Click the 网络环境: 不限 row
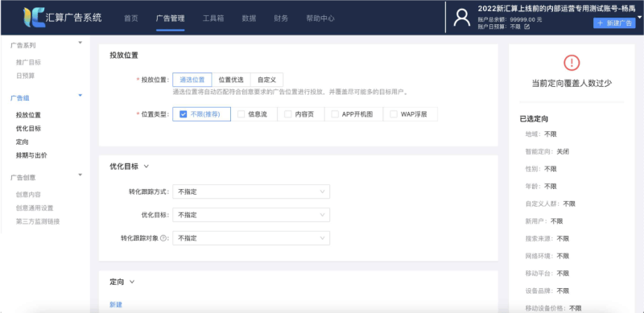The image size is (644, 313). (x=547, y=256)
